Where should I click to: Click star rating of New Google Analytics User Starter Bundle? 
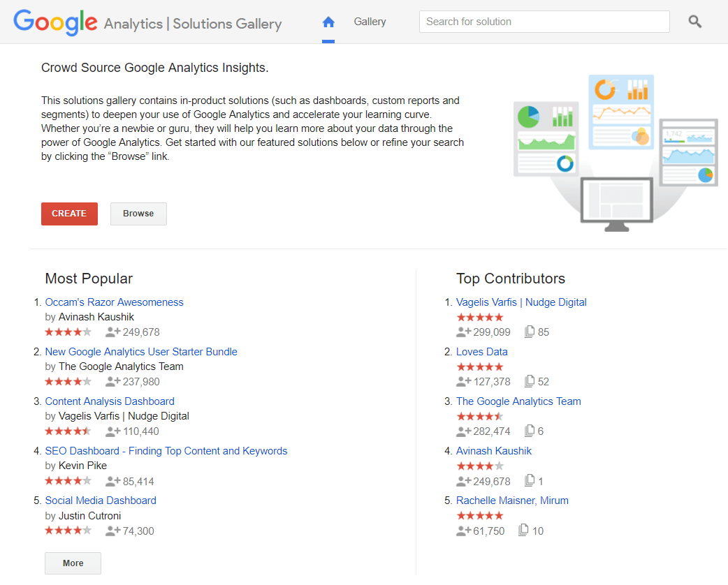pyautogui.click(x=68, y=381)
